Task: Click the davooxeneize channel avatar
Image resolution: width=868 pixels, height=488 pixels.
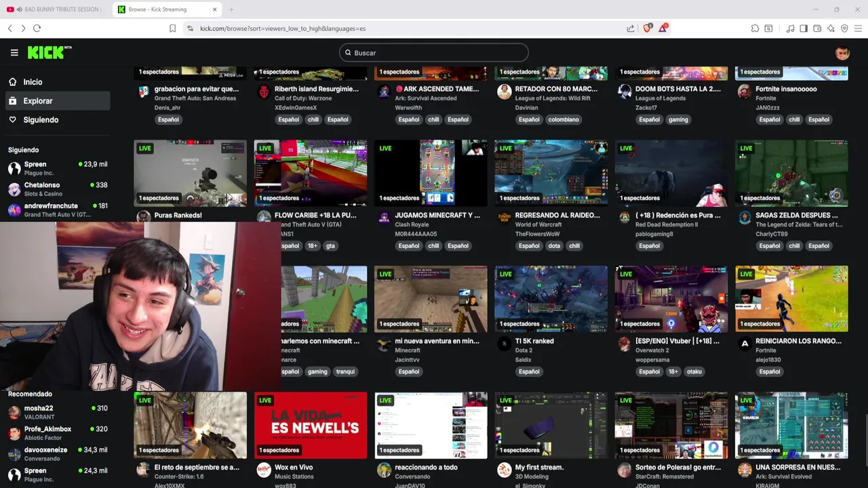Action: 14,454
